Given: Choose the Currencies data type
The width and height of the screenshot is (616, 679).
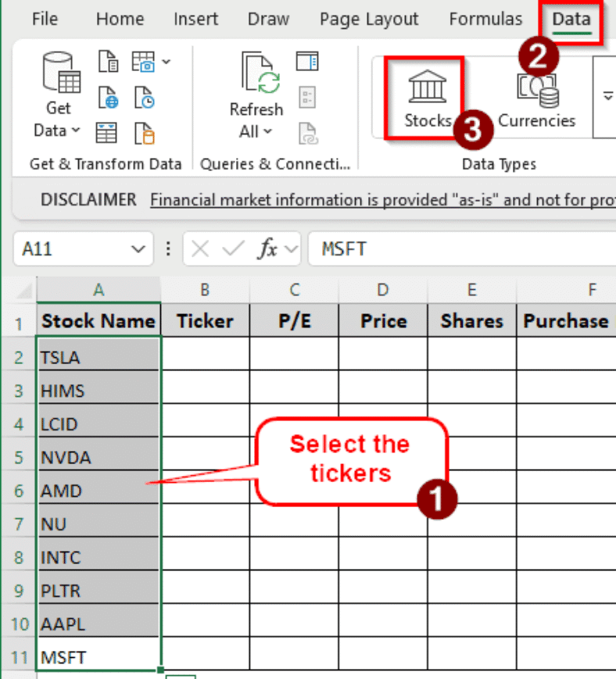Looking at the screenshot, I should click(x=537, y=101).
